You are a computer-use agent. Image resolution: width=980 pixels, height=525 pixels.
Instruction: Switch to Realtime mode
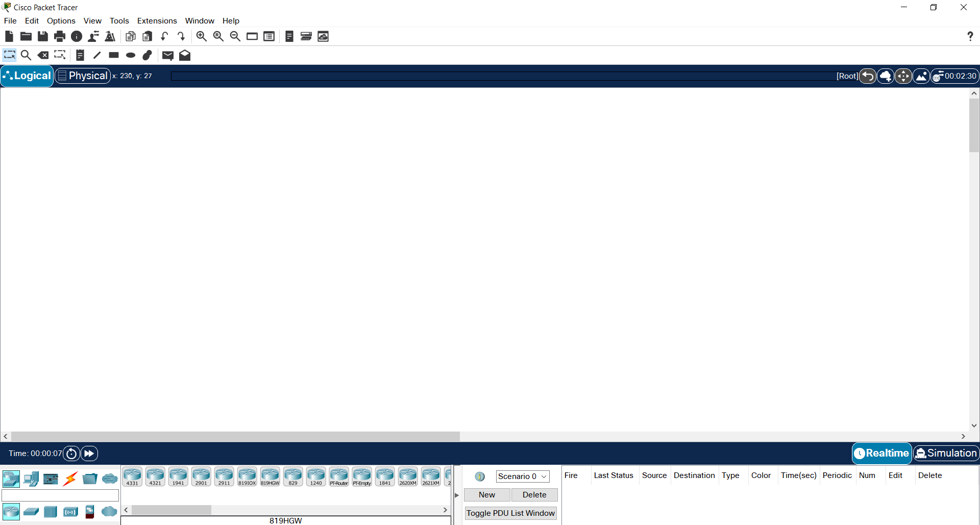click(x=882, y=453)
